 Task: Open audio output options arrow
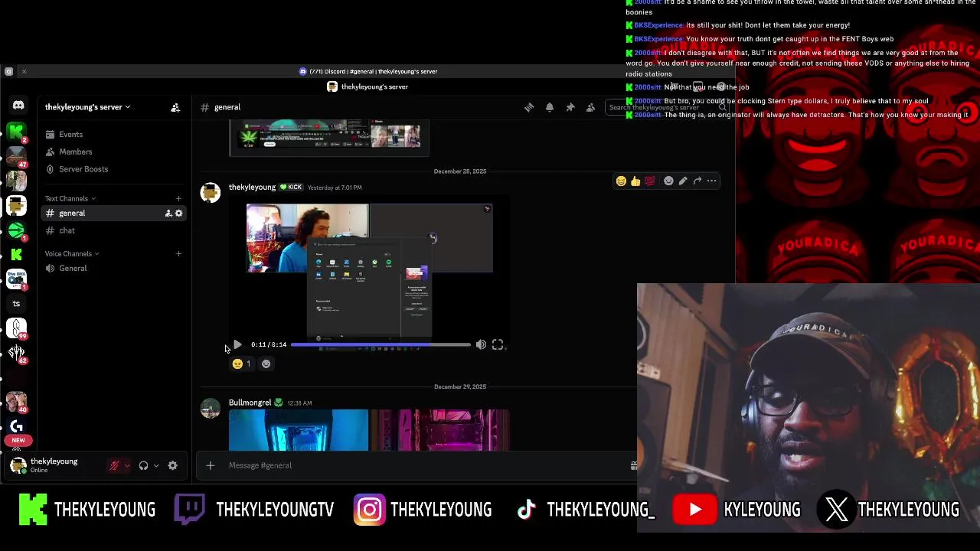coord(156,465)
